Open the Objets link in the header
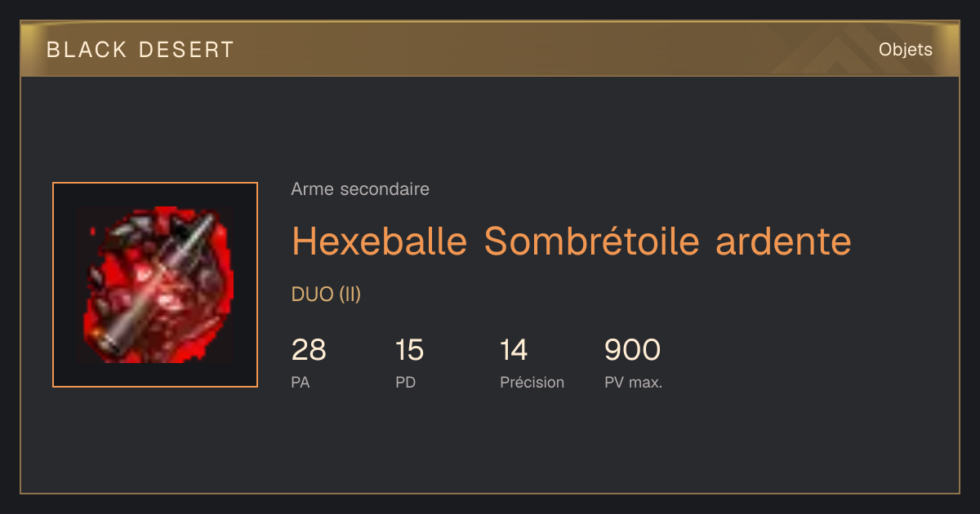Image resolution: width=980 pixels, height=514 pixels. tap(905, 50)
